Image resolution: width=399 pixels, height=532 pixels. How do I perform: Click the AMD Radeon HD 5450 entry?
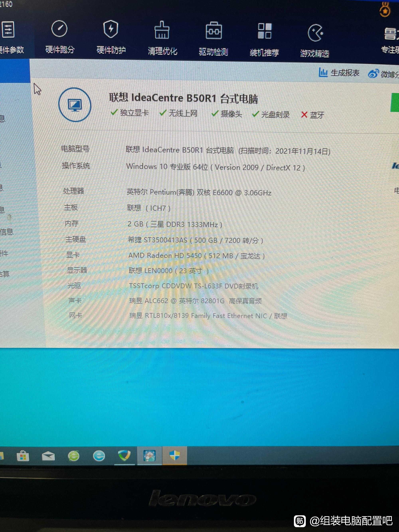197,255
